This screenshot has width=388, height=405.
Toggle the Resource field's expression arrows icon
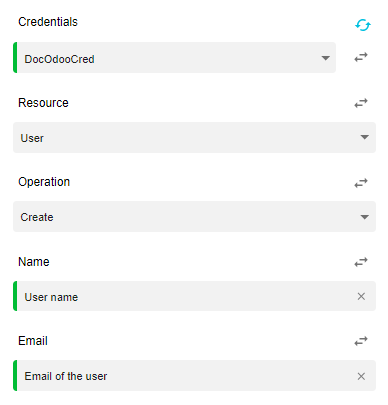361,103
